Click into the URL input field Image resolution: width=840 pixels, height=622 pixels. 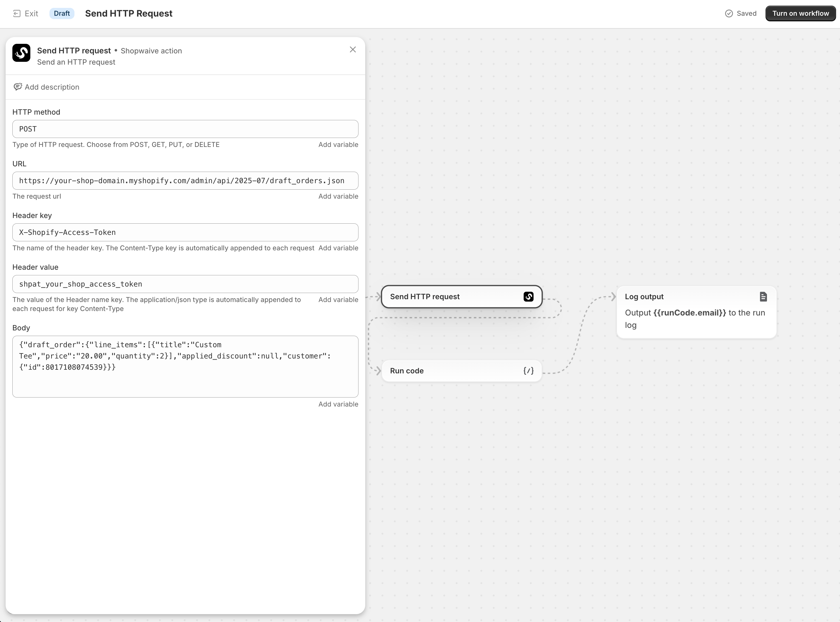click(x=185, y=181)
